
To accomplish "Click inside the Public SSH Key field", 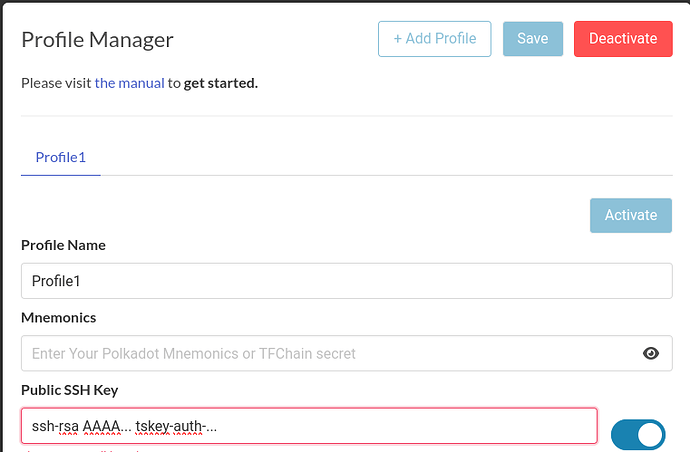I will tap(309, 426).
